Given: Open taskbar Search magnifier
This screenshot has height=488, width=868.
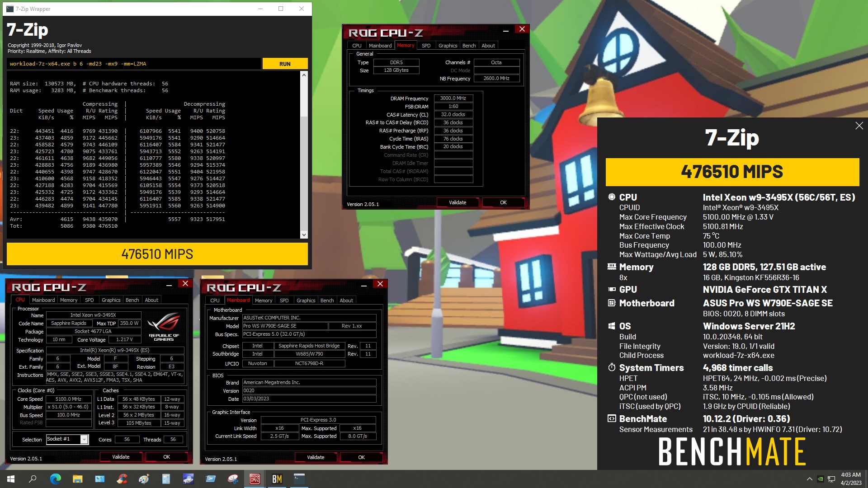Looking at the screenshot, I should point(33,479).
